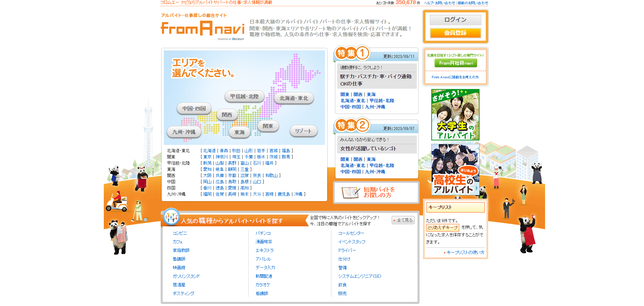Viewport: 644px width, 306px height.
Task: Select 愛知 prefecture link
Action: [x=207, y=169]
